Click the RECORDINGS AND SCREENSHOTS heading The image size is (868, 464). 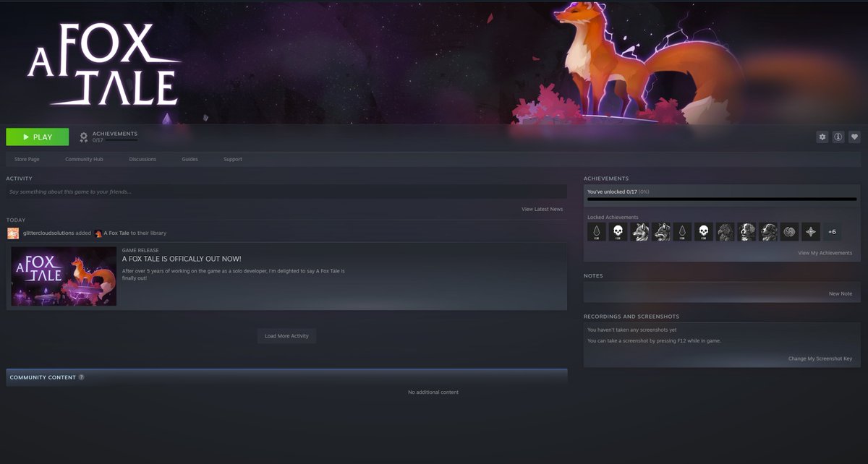[x=631, y=317]
